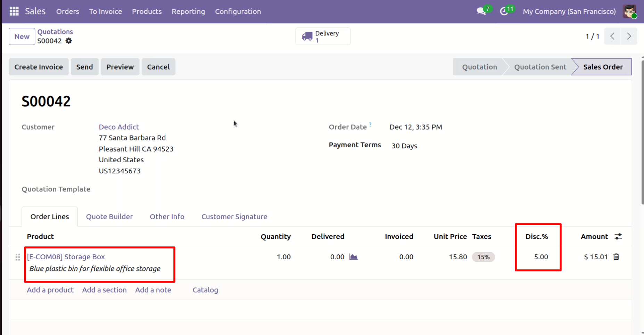Delete the Storage Box order line

tap(616, 257)
